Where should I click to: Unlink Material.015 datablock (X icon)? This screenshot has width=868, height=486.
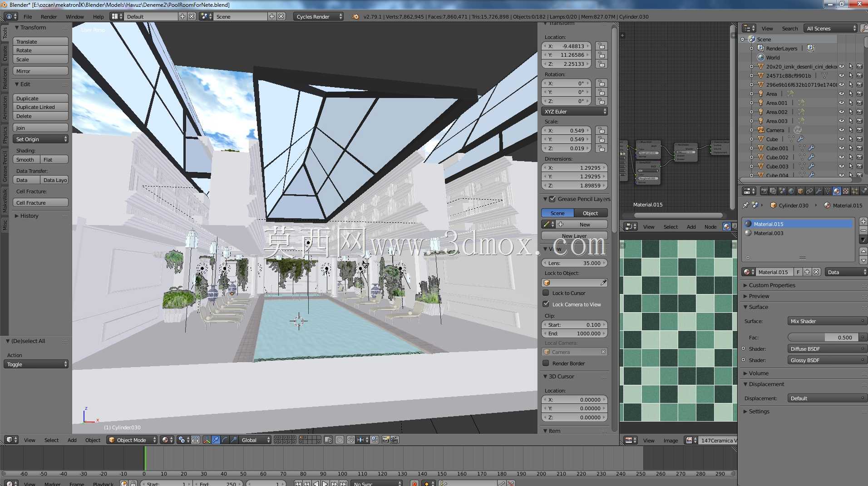point(816,272)
